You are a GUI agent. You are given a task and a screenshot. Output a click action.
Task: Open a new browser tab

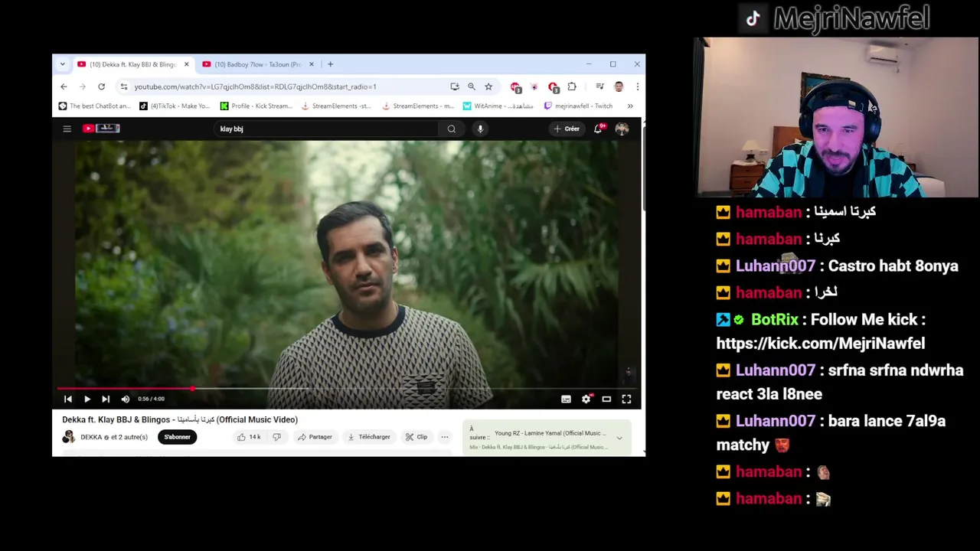pyautogui.click(x=330, y=64)
